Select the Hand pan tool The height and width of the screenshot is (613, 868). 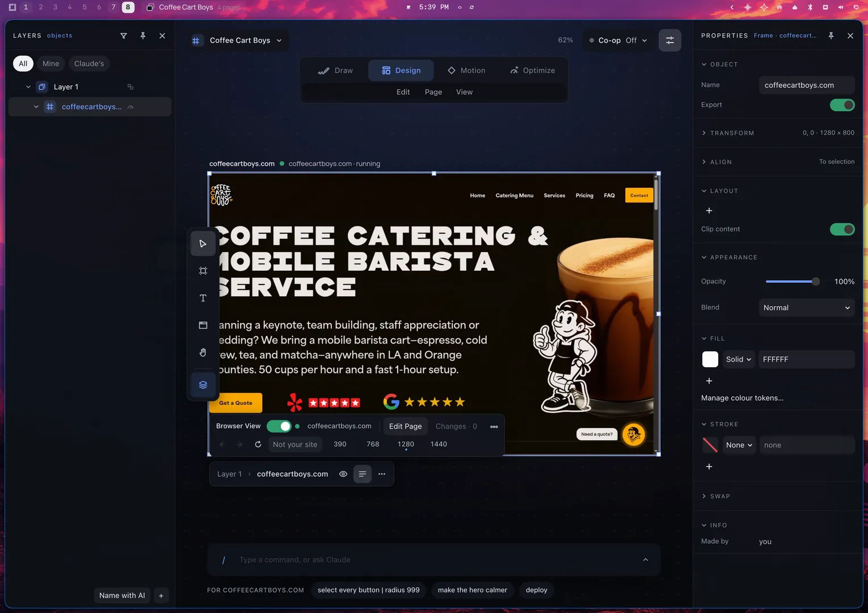(203, 352)
